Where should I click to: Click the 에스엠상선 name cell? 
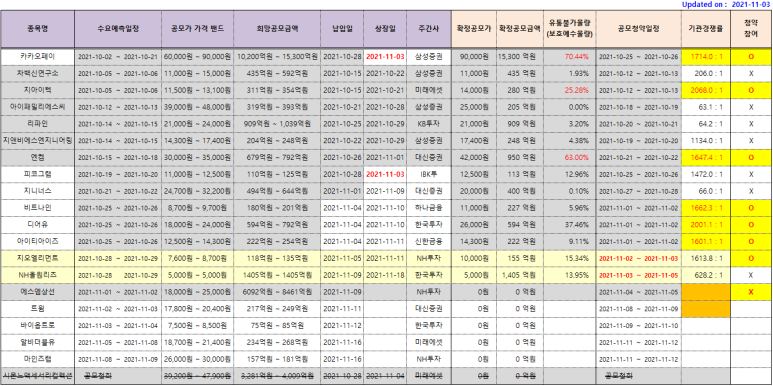[37, 292]
